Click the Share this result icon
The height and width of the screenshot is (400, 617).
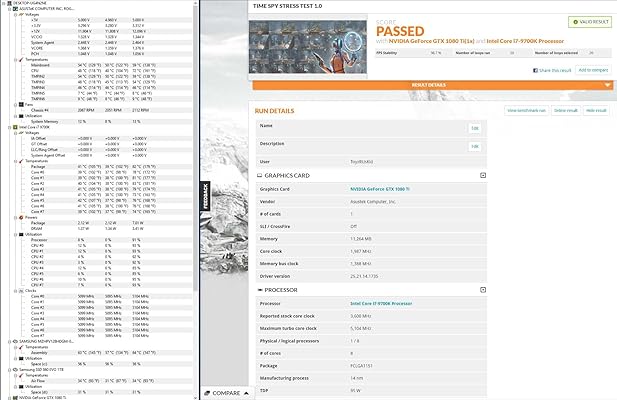pos(536,70)
